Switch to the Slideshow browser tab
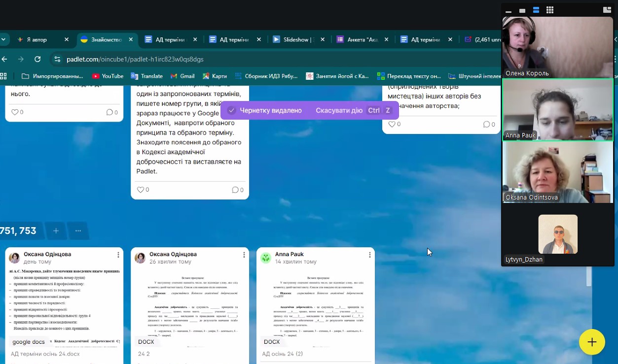 click(295, 39)
